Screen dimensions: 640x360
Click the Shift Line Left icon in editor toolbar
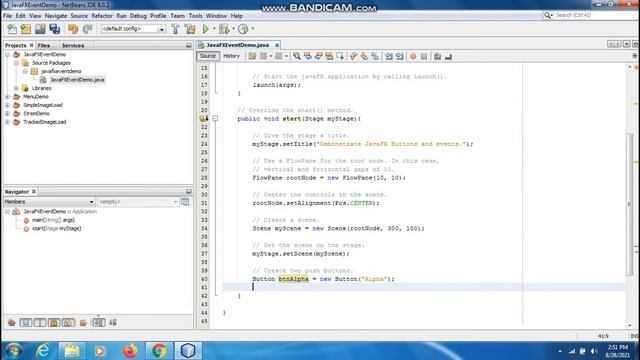(x=389, y=56)
